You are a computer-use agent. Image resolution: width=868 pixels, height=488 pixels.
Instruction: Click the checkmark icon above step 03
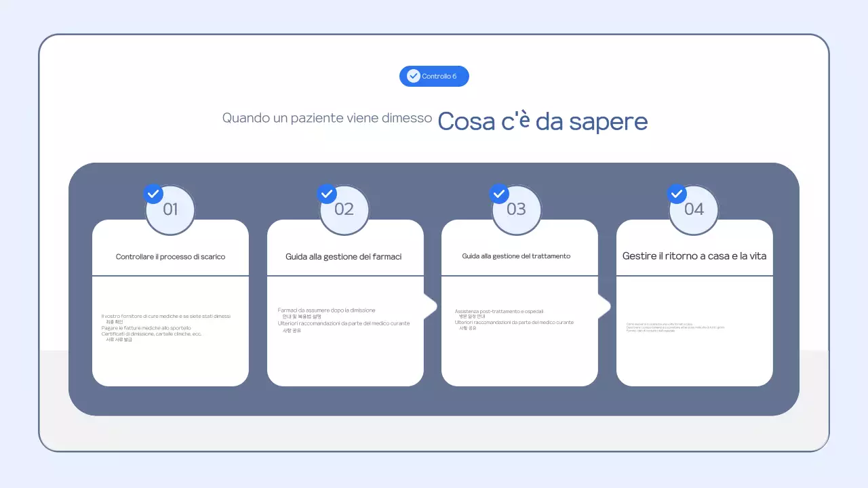[x=500, y=193]
